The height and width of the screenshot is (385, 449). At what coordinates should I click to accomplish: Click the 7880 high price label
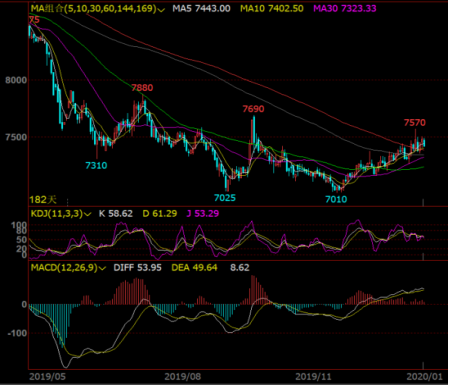(x=142, y=88)
